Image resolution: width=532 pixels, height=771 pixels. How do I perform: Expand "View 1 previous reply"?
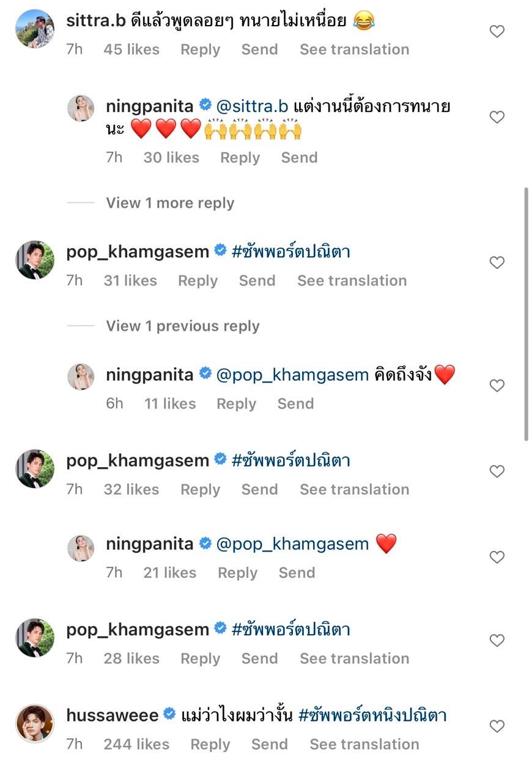click(x=182, y=326)
